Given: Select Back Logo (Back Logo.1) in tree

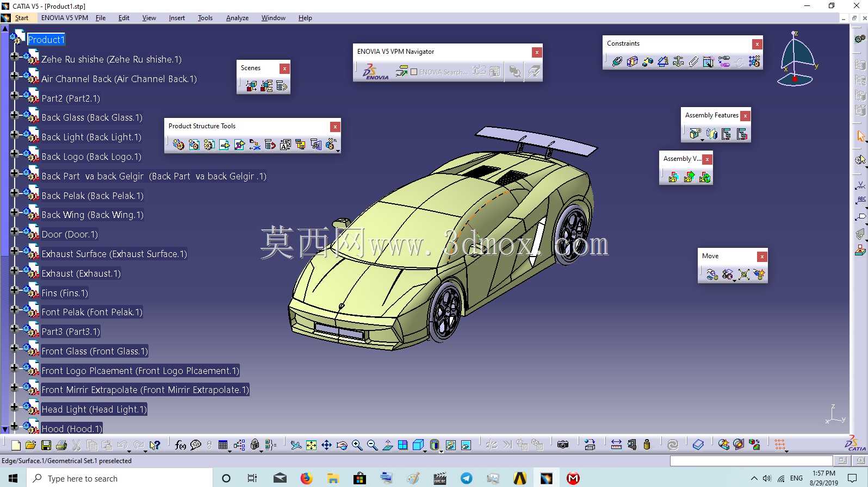Looking at the screenshot, I should click(91, 157).
